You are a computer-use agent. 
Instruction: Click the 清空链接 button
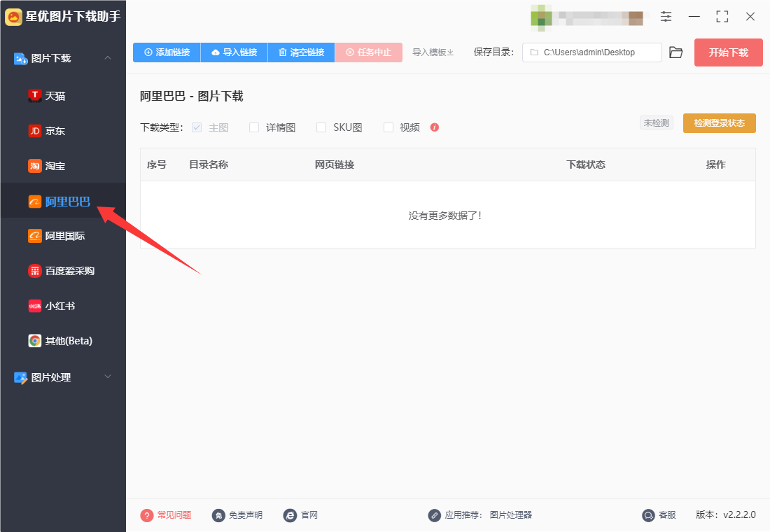tap(301, 52)
